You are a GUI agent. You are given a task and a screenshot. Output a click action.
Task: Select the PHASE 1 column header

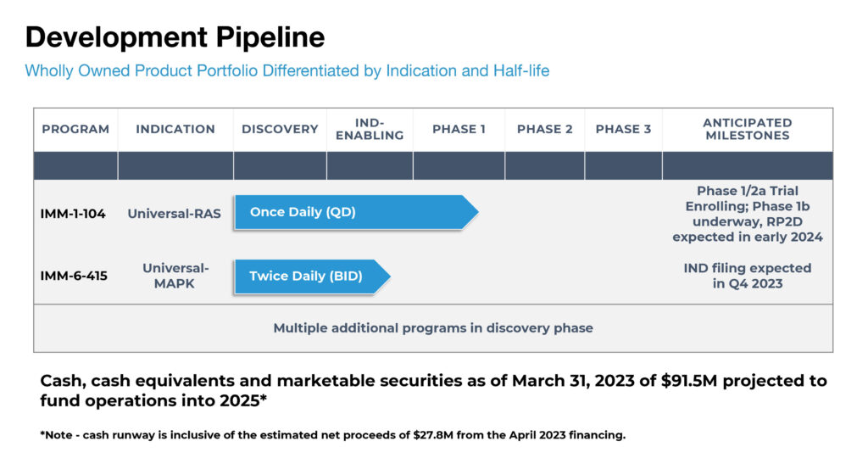pyautogui.click(x=459, y=129)
